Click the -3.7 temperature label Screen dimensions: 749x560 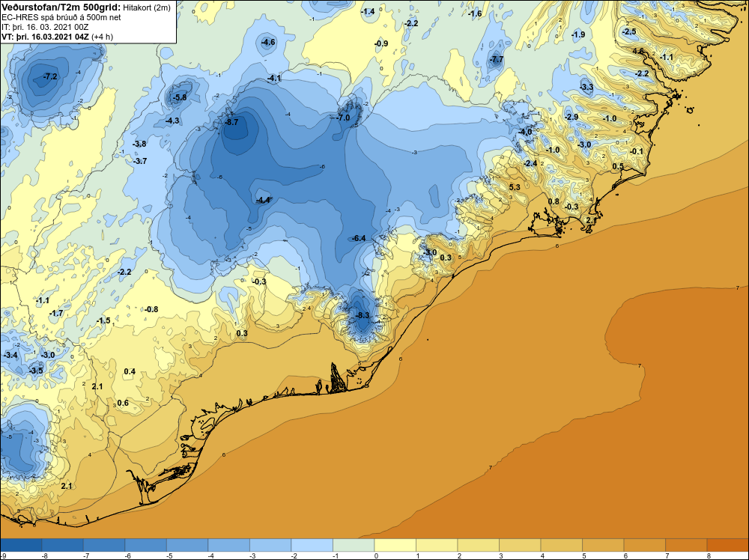tap(140, 162)
